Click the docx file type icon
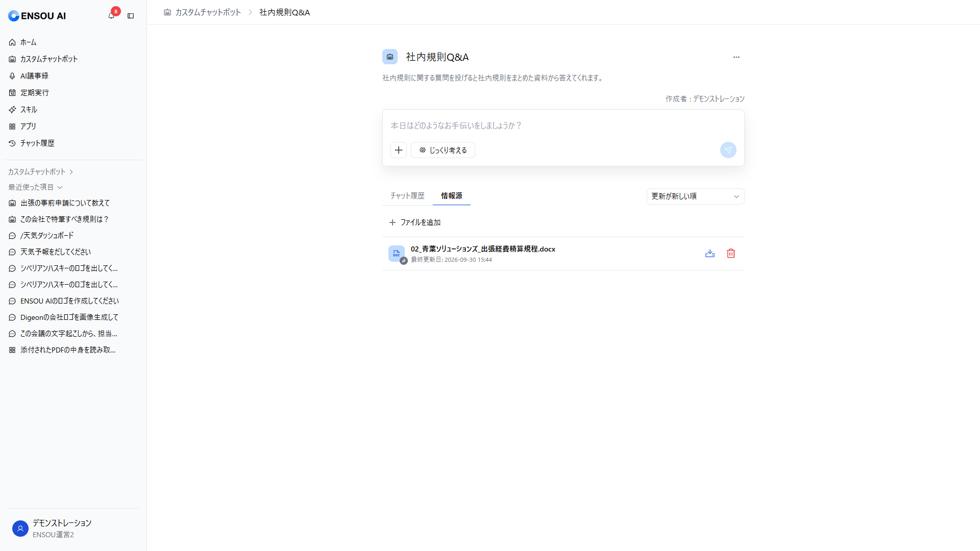Image resolution: width=980 pixels, height=551 pixels. (397, 254)
